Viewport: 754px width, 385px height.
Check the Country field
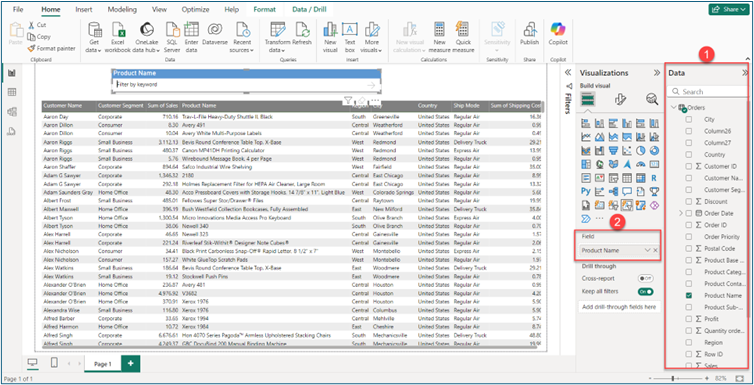pyautogui.click(x=689, y=155)
